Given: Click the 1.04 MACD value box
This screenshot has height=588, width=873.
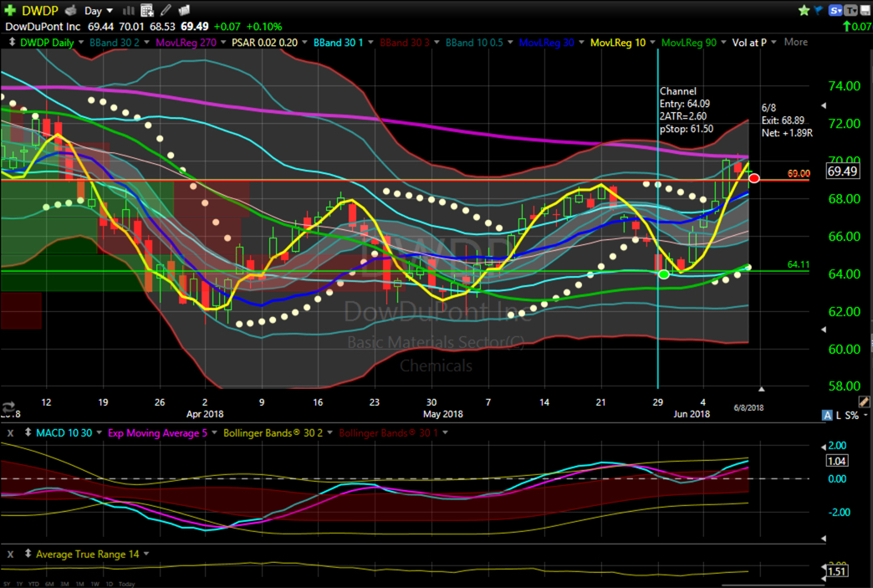Looking at the screenshot, I should pos(837,461).
